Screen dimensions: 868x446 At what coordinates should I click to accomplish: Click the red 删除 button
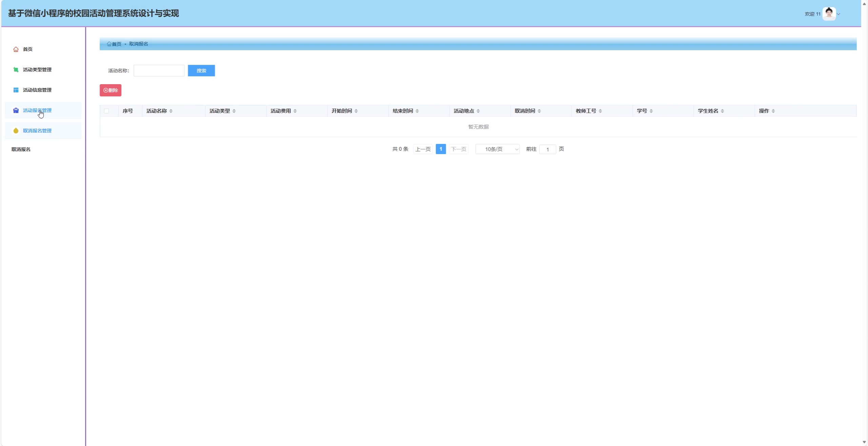point(111,90)
